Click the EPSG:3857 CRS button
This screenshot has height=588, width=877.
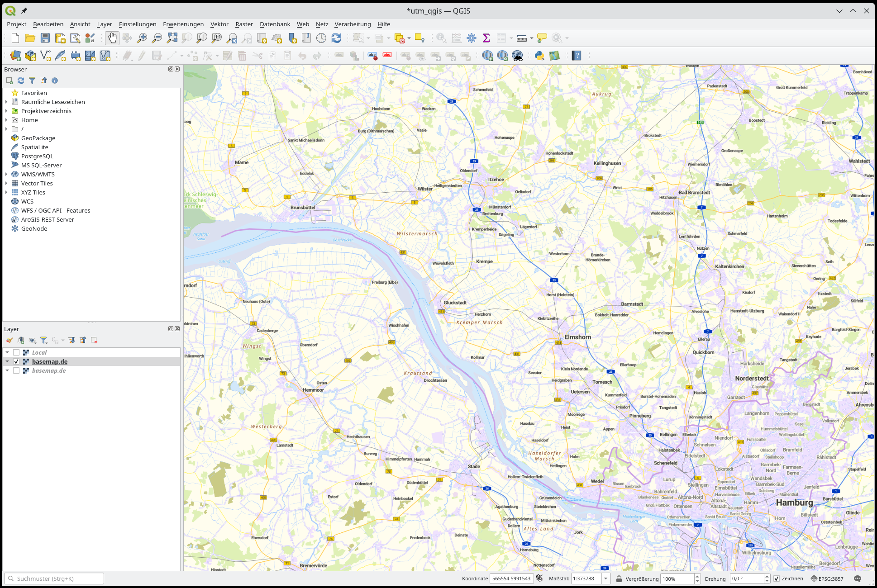(x=827, y=579)
